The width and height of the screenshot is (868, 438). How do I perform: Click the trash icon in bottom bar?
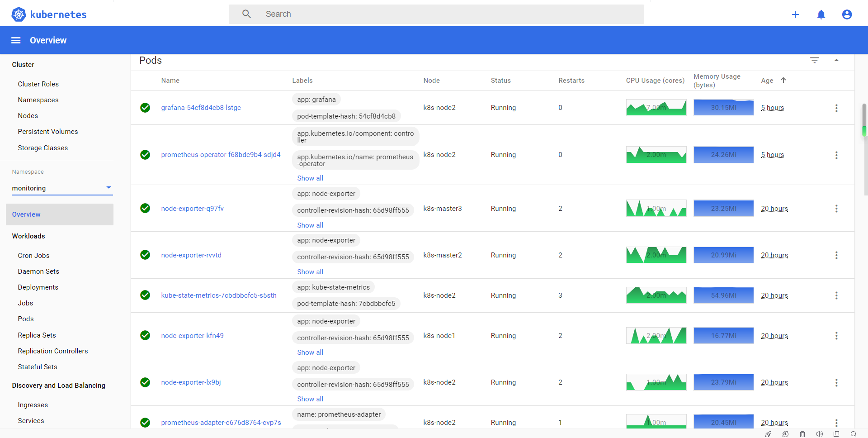coord(802,434)
